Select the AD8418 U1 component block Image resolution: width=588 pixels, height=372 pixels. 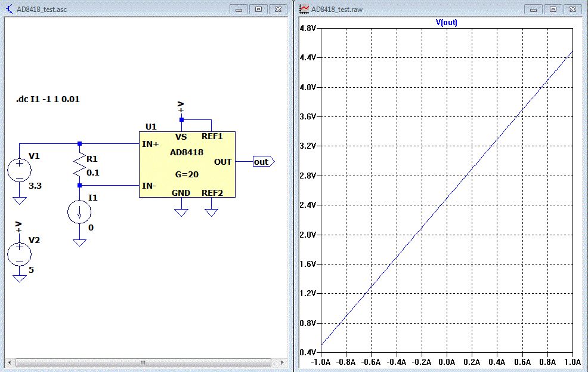pos(187,164)
